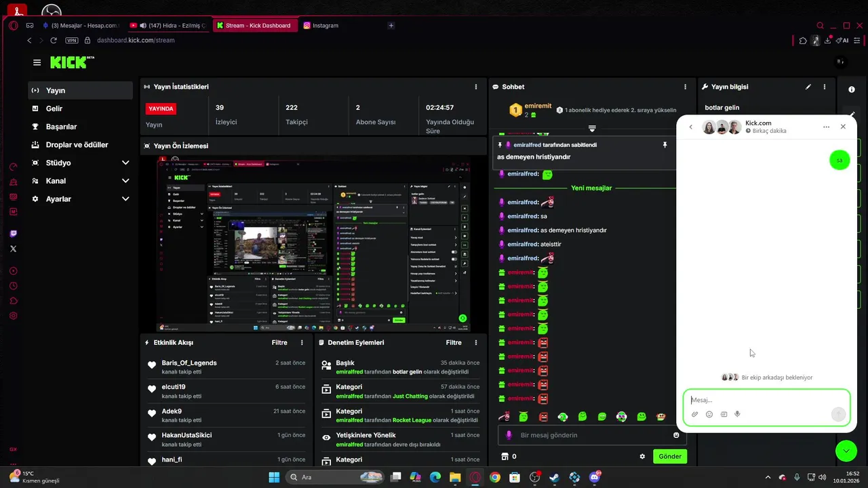
Task: Select Stream - Kick Dashboard tab
Action: click(x=254, y=26)
